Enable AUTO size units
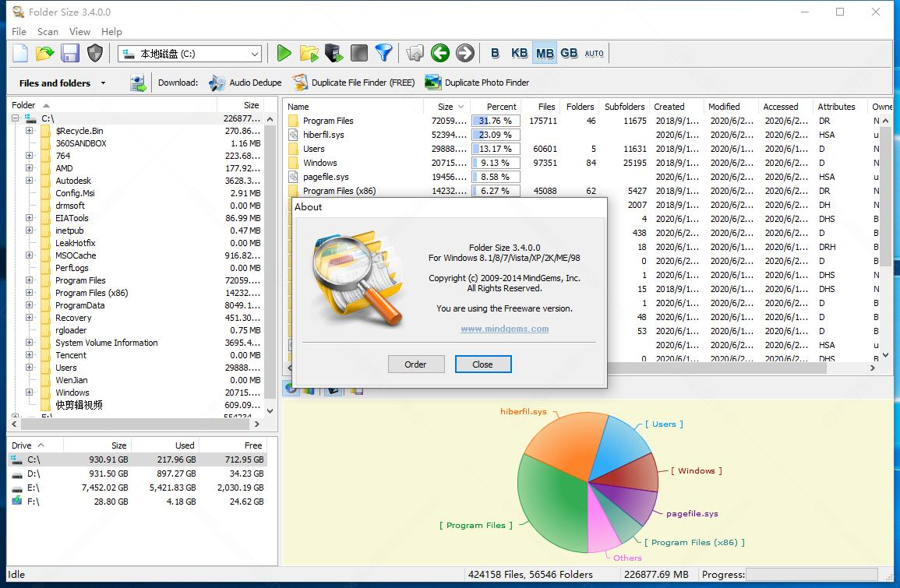Screen dimensions: 900x588 [594, 54]
